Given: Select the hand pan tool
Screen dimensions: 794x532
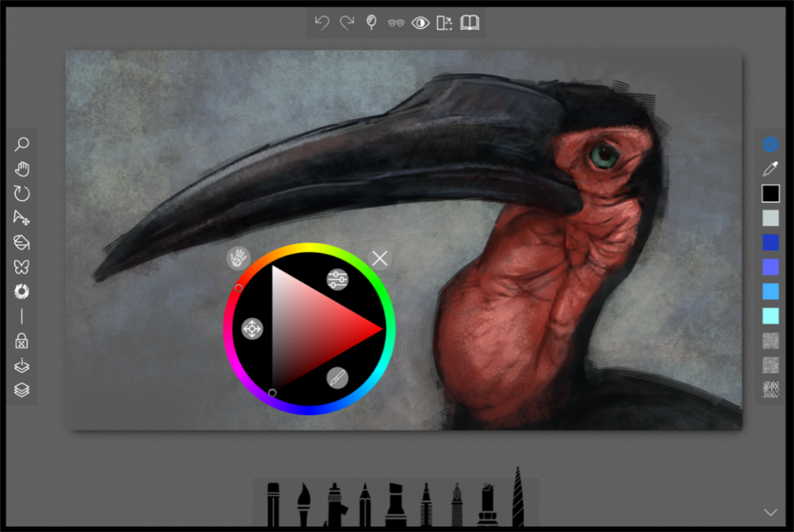Looking at the screenshot, I should tap(21, 168).
